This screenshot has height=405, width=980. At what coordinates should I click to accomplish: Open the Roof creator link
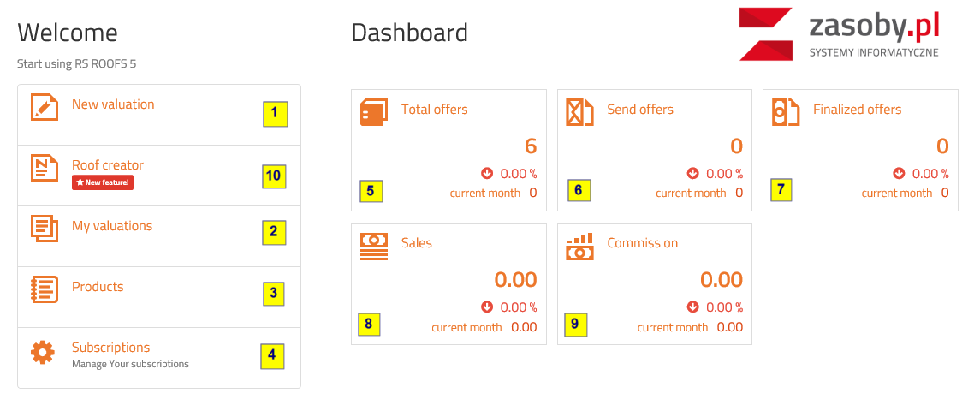coord(108,165)
